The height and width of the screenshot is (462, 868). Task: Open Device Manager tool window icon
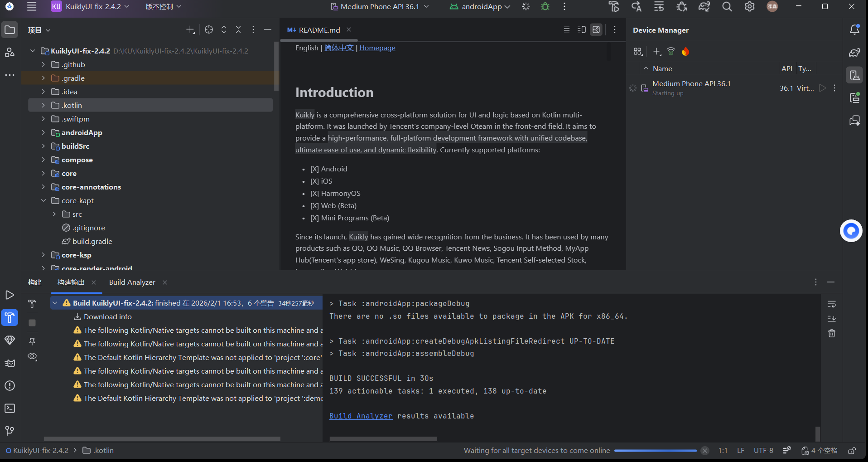point(855,75)
